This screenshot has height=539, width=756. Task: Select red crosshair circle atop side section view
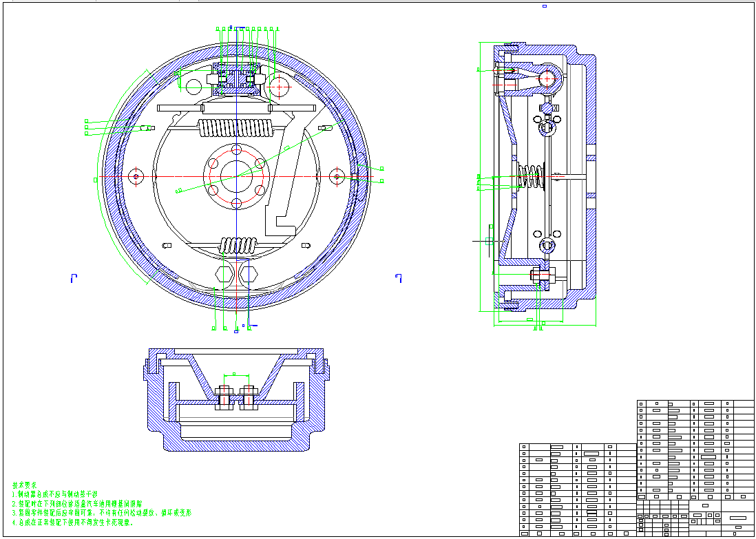click(548, 78)
